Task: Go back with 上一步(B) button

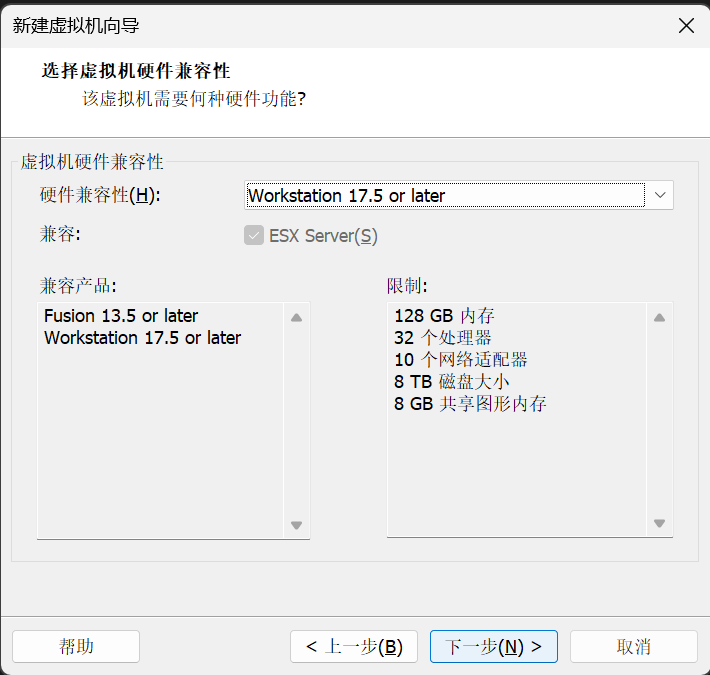Action: (354, 646)
